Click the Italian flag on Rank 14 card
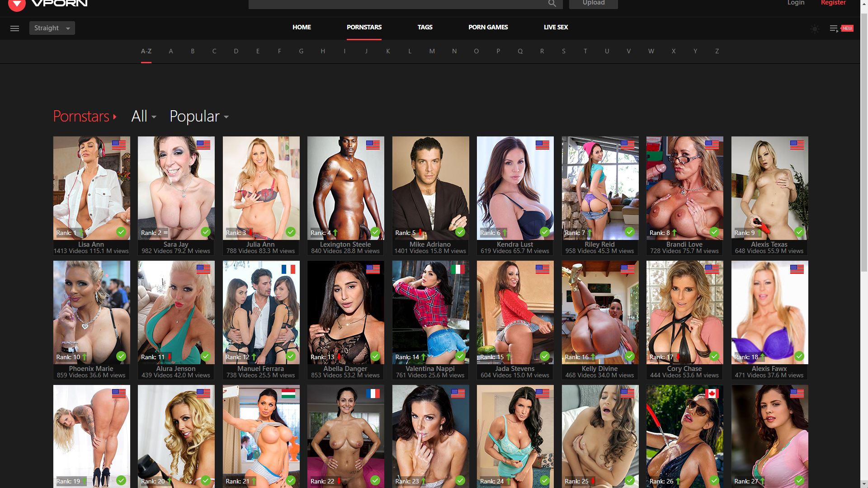The image size is (868, 488). tap(458, 269)
